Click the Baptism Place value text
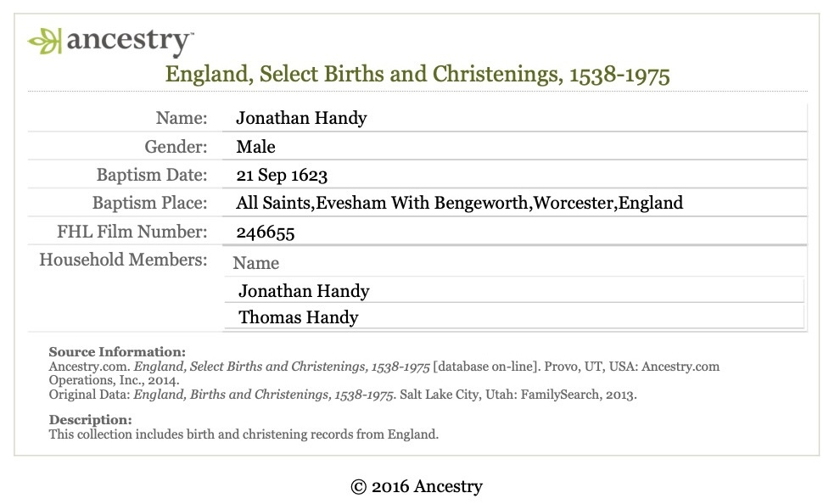The height and width of the screenshot is (504, 840). point(460,203)
